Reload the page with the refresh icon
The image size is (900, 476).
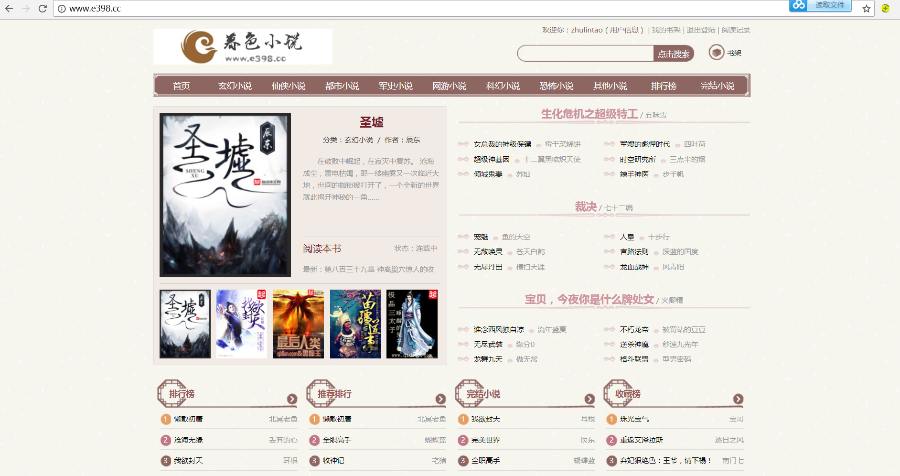point(42,9)
